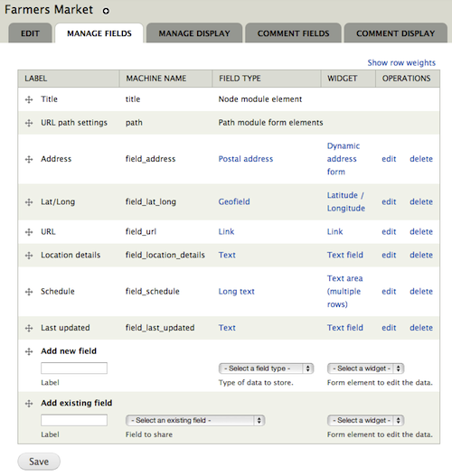The height and width of the screenshot is (476, 452).
Task: Open widget dropdown for Add new field
Action: click(x=365, y=369)
